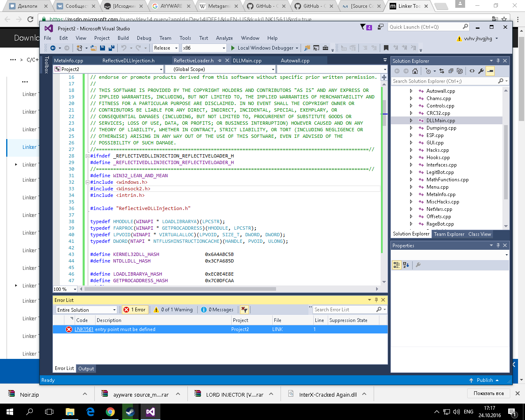Toggle the 0 Messages filter
Image resolution: width=525 pixels, height=420 pixels.
(x=217, y=310)
